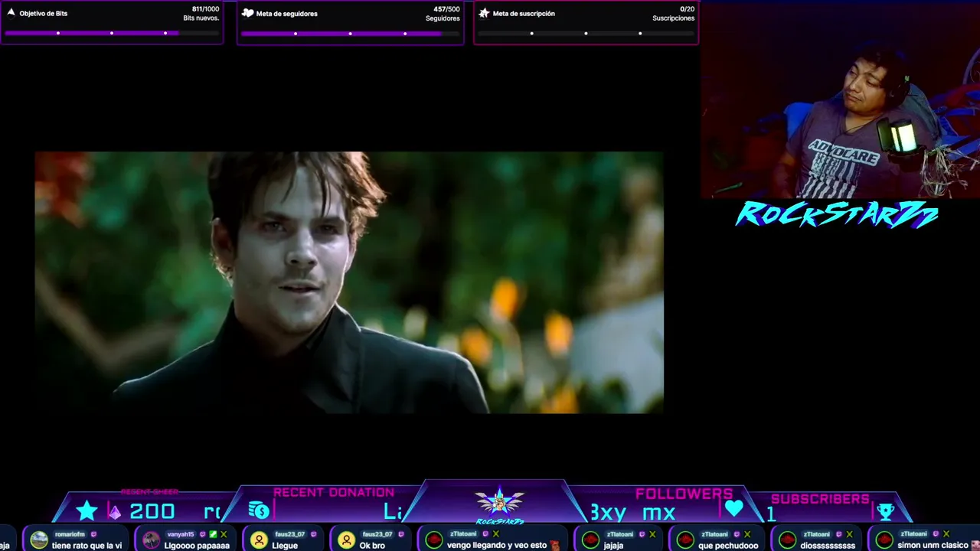Click the 'FOLLOWERS' heading in bottom bar
Screen dimensions: 980x551
(x=684, y=494)
